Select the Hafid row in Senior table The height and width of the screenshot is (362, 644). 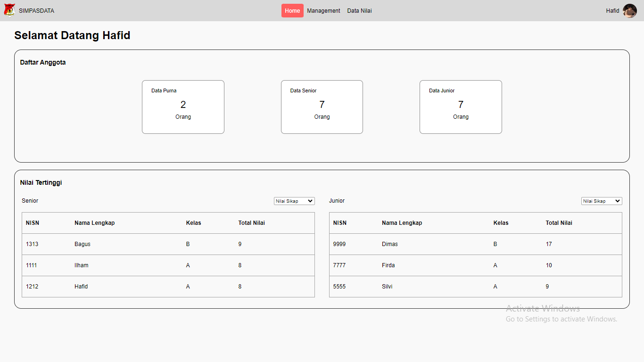(x=81, y=287)
